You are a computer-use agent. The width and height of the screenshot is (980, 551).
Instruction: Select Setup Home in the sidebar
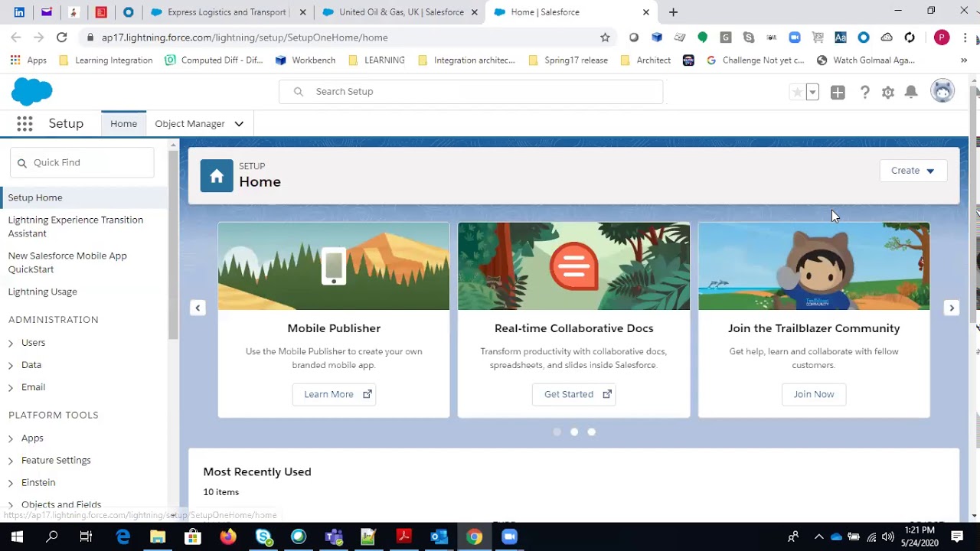tap(84, 197)
